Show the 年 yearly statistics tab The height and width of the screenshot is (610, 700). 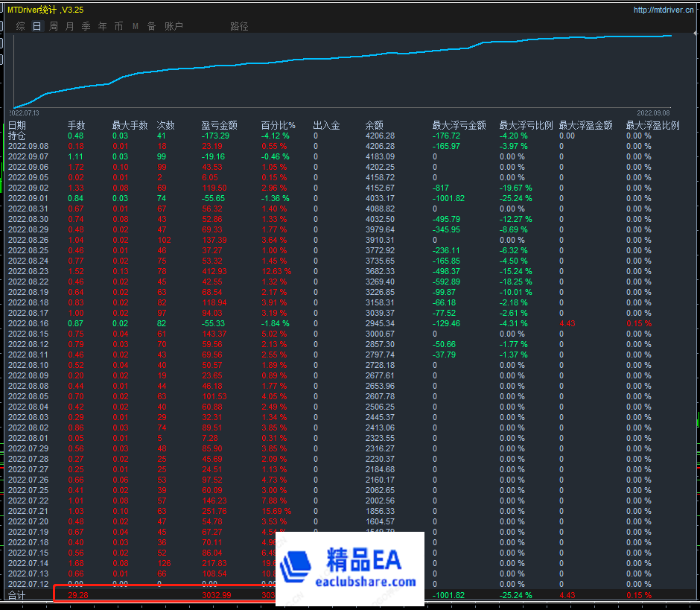click(x=102, y=26)
